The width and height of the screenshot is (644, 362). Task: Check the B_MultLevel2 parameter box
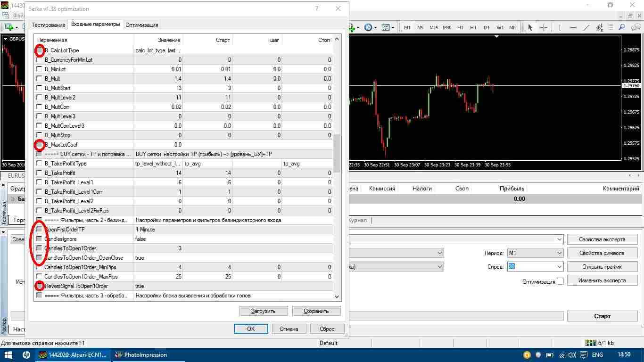coord(40,98)
